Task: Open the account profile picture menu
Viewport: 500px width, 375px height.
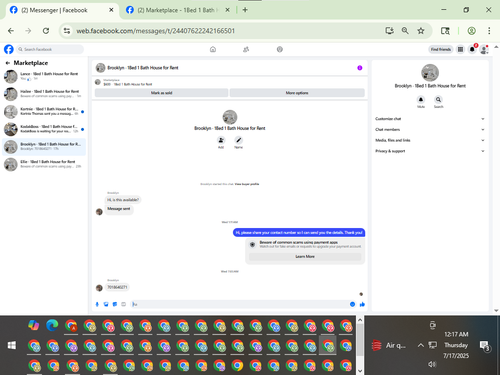Action: (484, 49)
